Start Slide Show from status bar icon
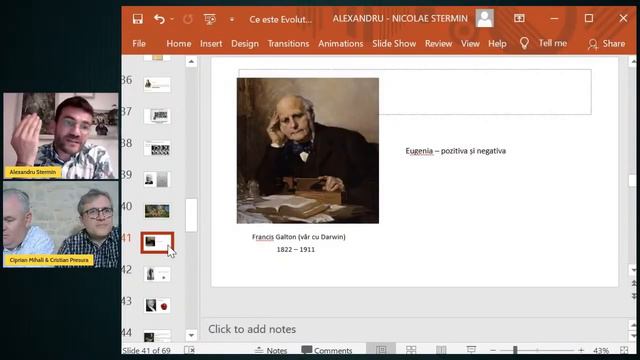Screen dimensions: 640x360 [471, 350]
